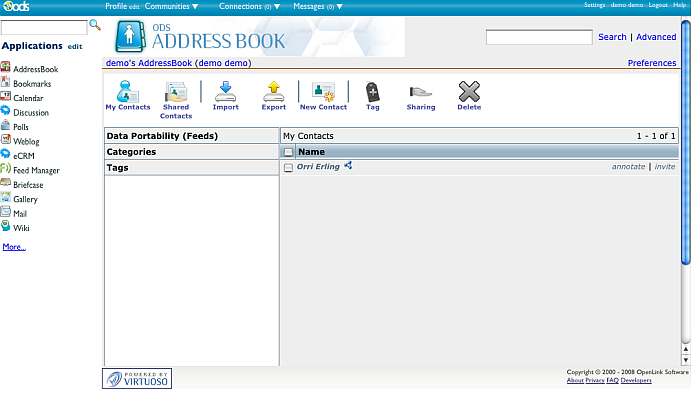Expand the Messages dropdown menu

pyautogui.click(x=318, y=6)
